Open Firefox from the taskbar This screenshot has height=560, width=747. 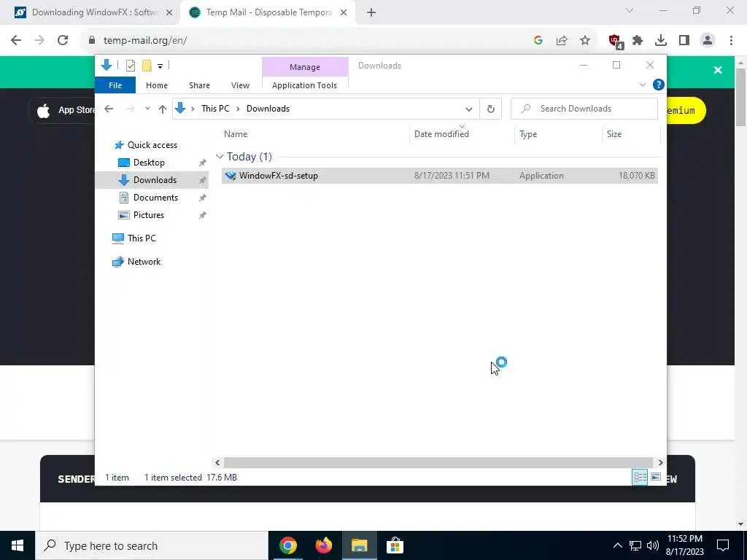pyautogui.click(x=323, y=545)
